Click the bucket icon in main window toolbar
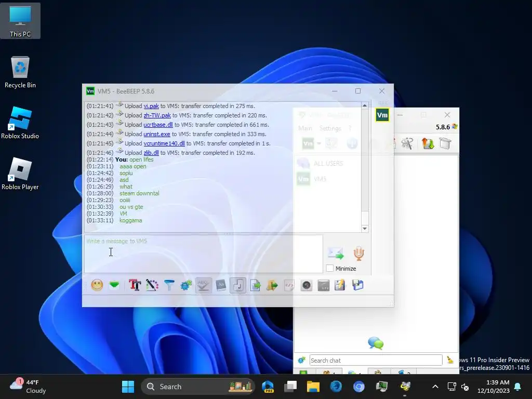The image size is (532, 399). pos(445,143)
